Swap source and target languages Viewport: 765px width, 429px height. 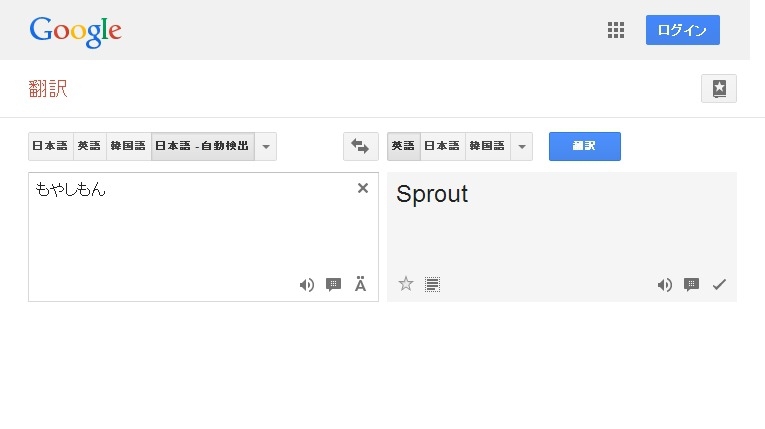coord(360,146)
